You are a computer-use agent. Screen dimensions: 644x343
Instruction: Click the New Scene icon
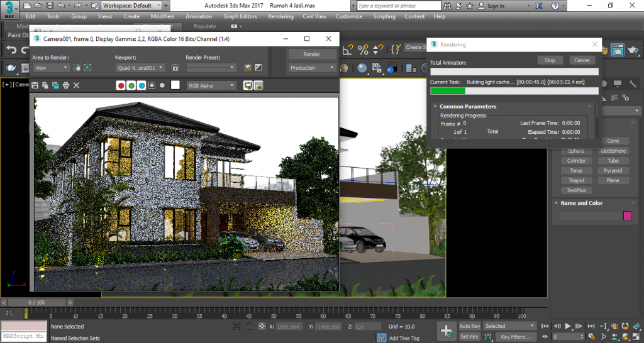[x=27, y=6]
